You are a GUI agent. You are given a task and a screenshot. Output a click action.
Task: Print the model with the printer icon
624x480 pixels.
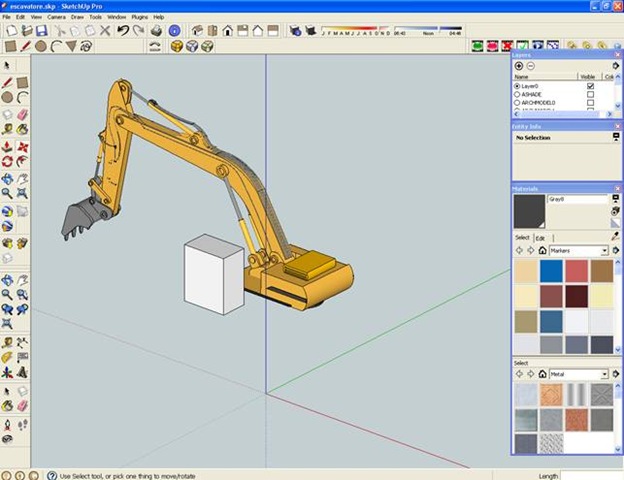pyautogui.click(x=156, y=31)
